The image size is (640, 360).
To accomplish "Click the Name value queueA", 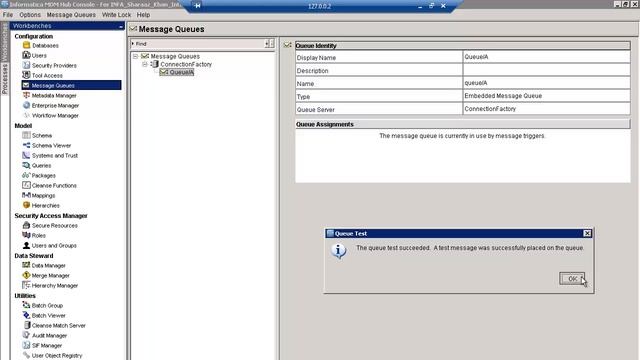I will tap(476, 83).
